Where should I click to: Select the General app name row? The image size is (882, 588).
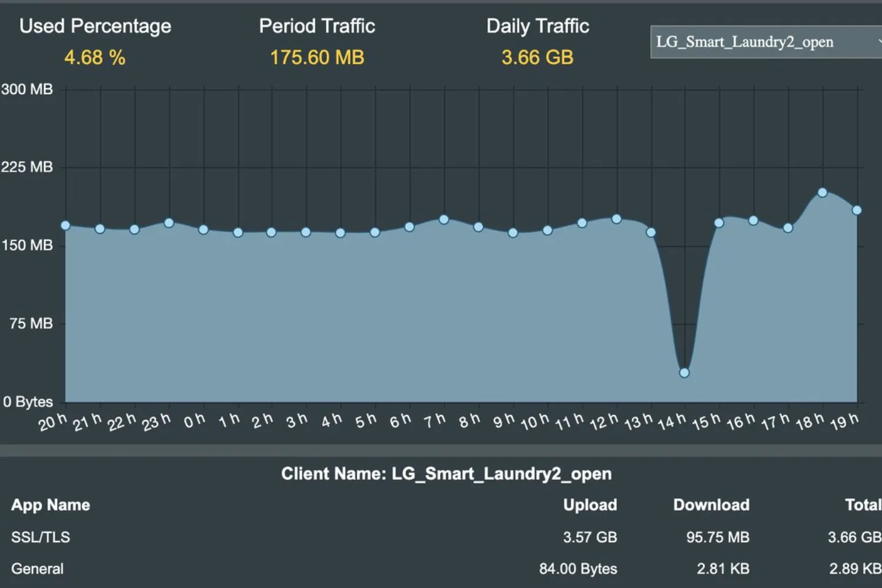[38, 569]
